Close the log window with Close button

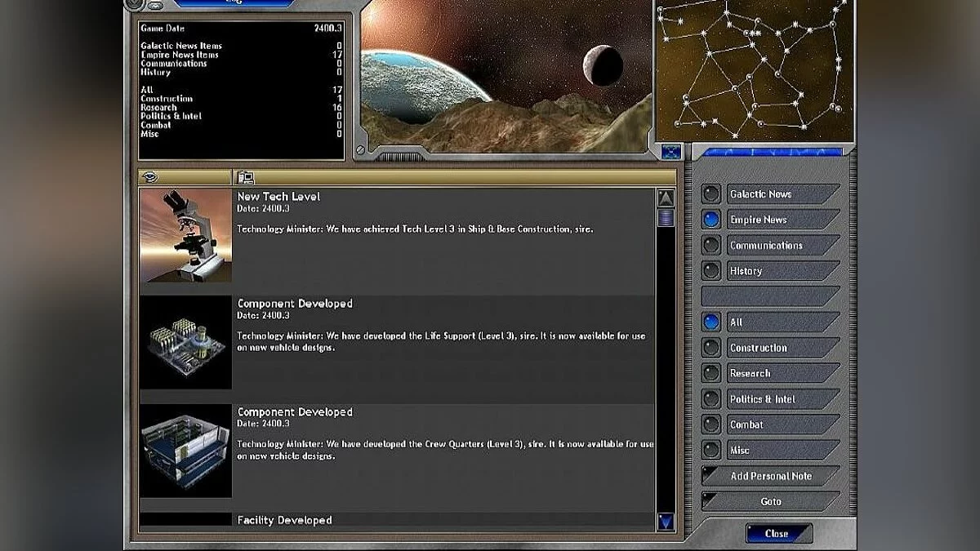pyautogui.click(x=778, y=534)
